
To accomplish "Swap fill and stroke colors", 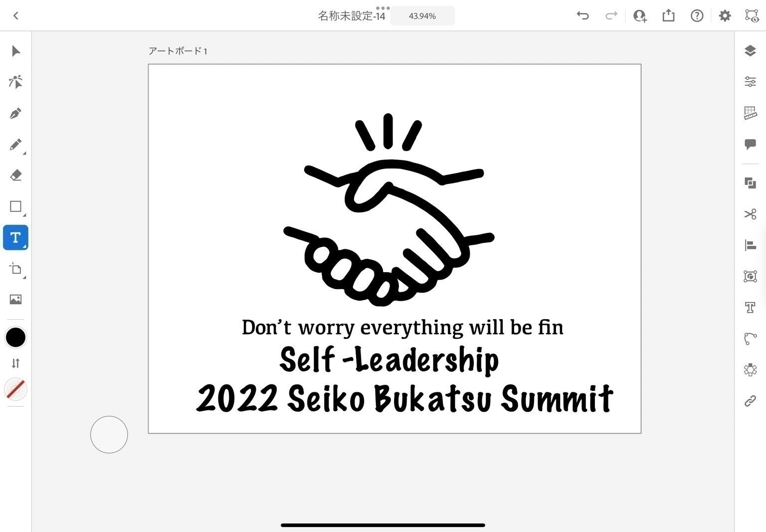I will tap(15, 363).
